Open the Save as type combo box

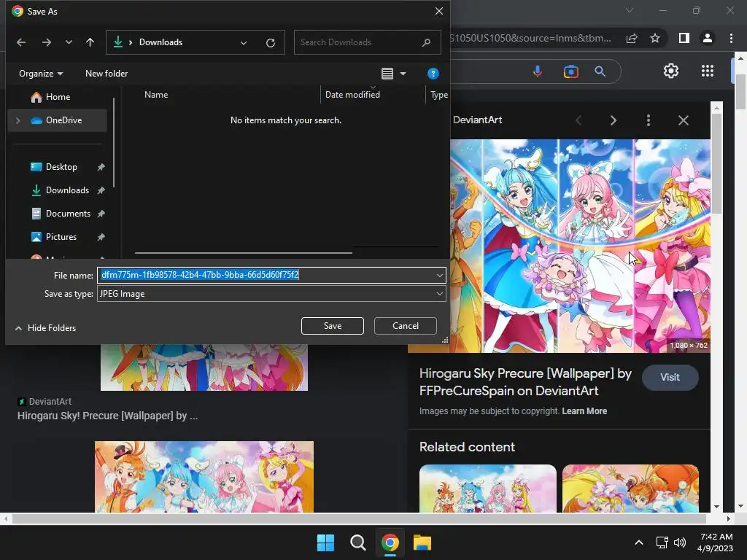(271, 294)
